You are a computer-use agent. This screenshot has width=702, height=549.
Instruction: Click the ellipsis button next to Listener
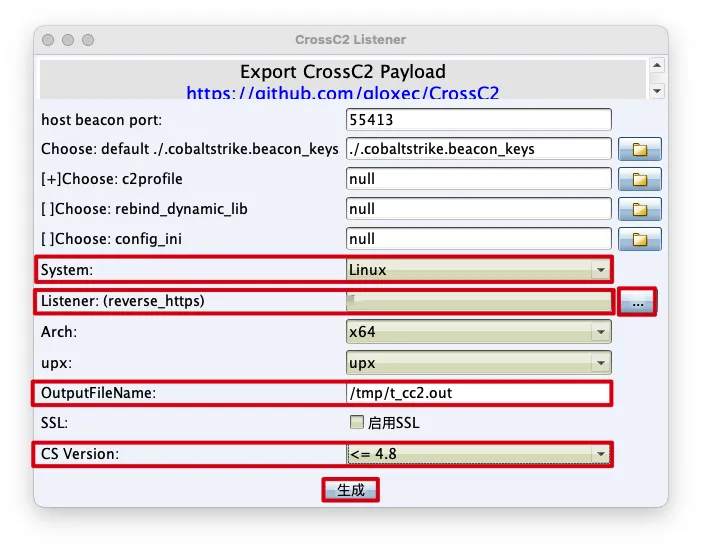point(637,302)
